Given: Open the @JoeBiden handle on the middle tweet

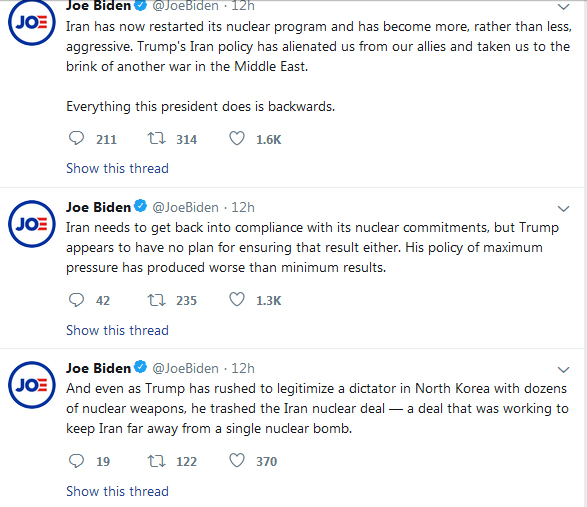Looking at the screenshot, I should coord(185,207).
